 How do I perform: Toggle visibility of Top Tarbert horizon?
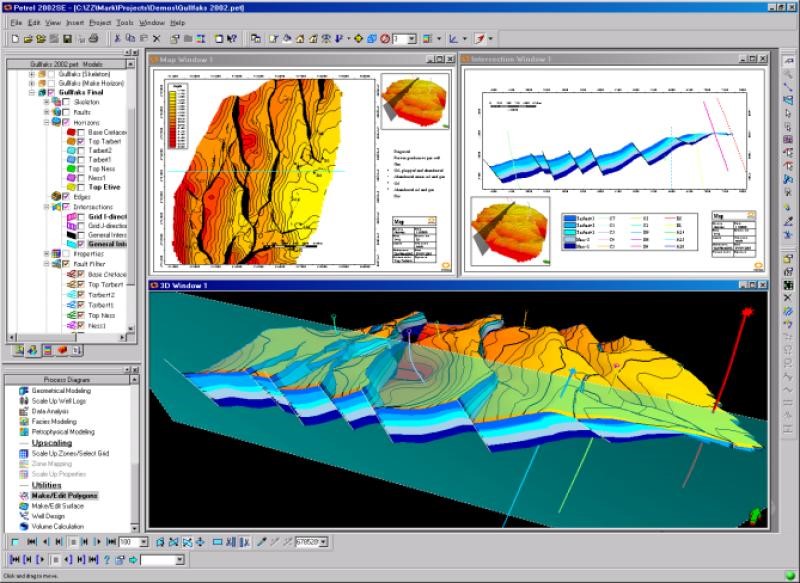[79, 141]
